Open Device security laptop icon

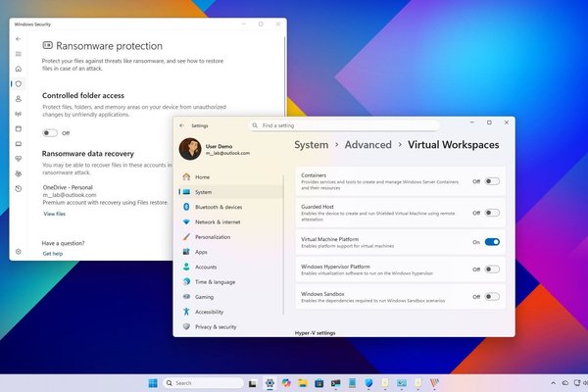19,144
